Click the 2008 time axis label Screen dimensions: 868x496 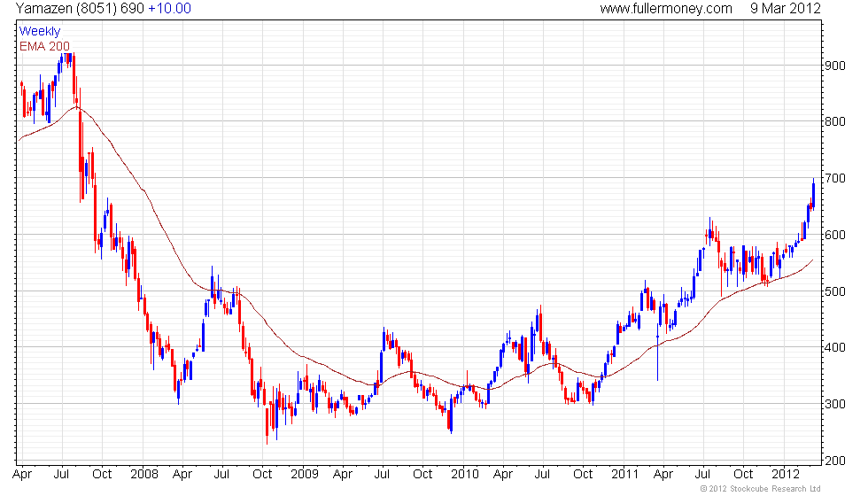(143, 474)
